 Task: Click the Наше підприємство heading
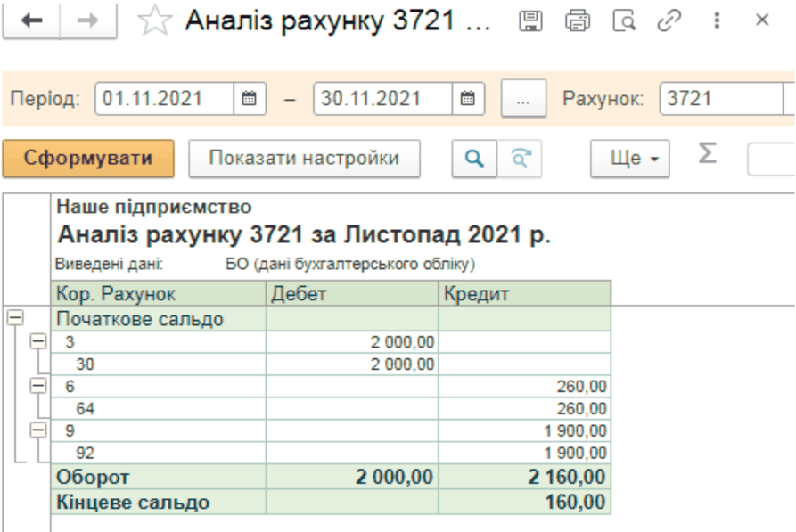[x=154, y=207]
